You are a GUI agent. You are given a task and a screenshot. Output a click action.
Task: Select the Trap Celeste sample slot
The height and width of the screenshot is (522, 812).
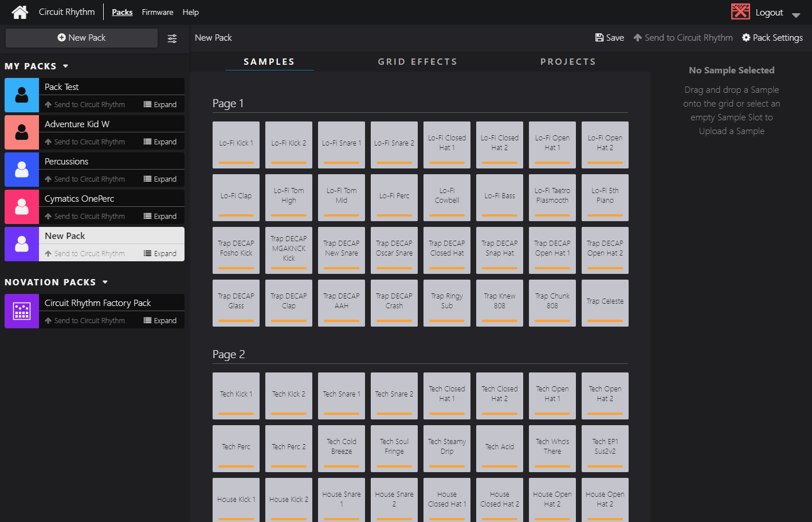605,303
